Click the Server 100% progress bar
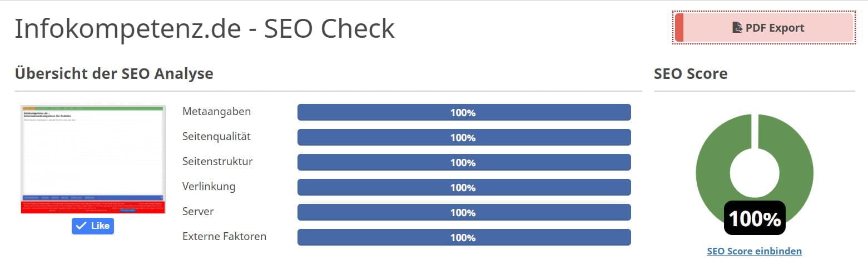 click(464, 212)
